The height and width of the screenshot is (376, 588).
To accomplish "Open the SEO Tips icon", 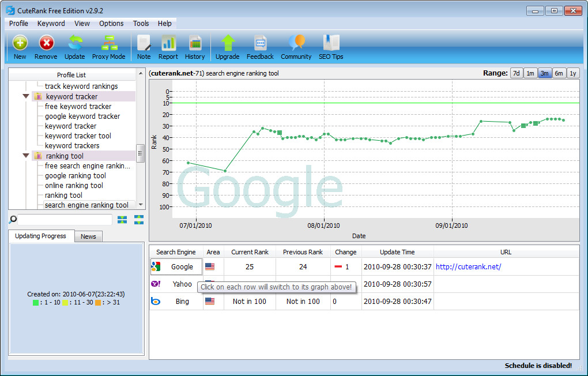I will pos(331,43).
